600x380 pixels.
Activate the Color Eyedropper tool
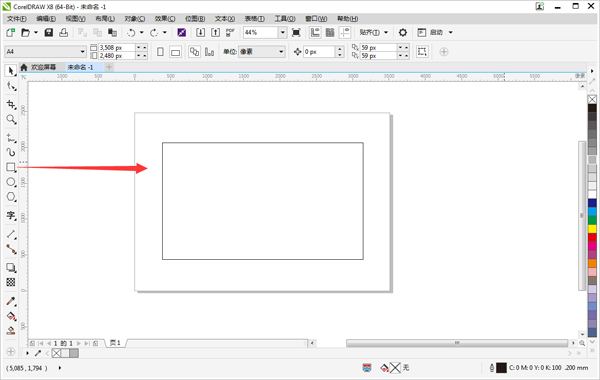[x=11, y=302]
